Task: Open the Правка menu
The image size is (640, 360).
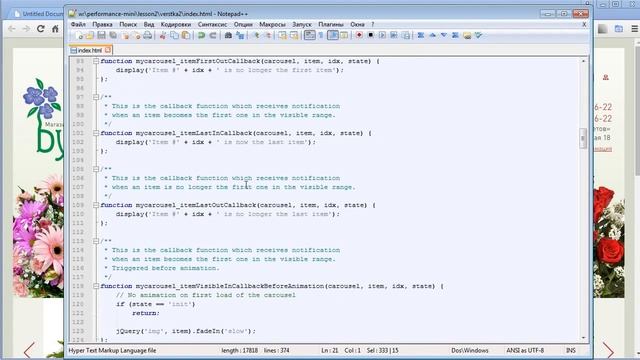Action: pyautogui.click(x=102, y=24)
